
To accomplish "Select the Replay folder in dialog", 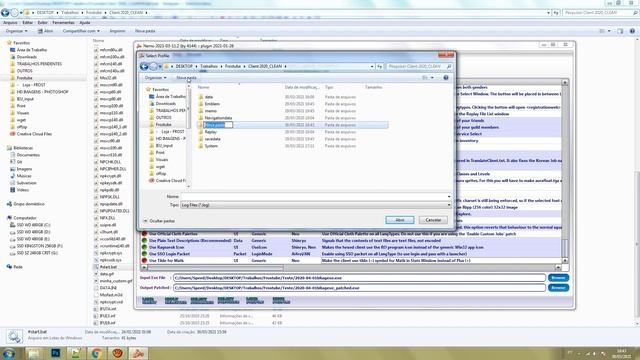I will click(x=211, y=132).
